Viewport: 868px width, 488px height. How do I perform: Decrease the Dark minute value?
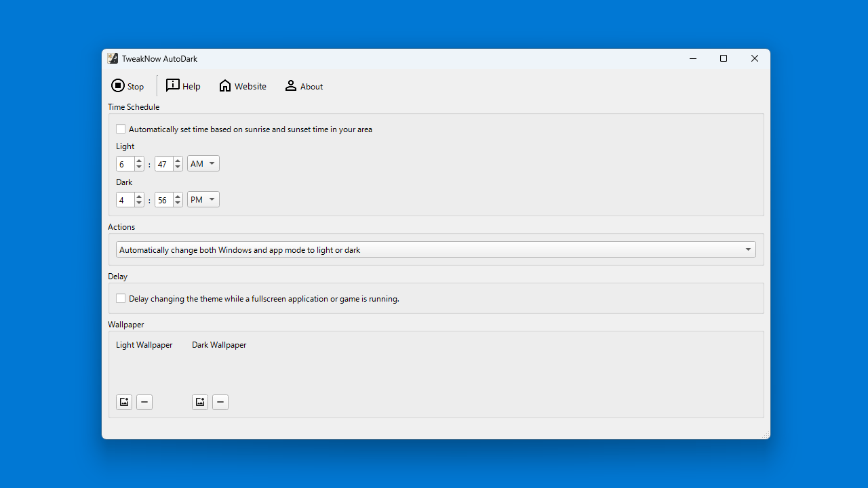pyautogui.click(x=178, y=203)
